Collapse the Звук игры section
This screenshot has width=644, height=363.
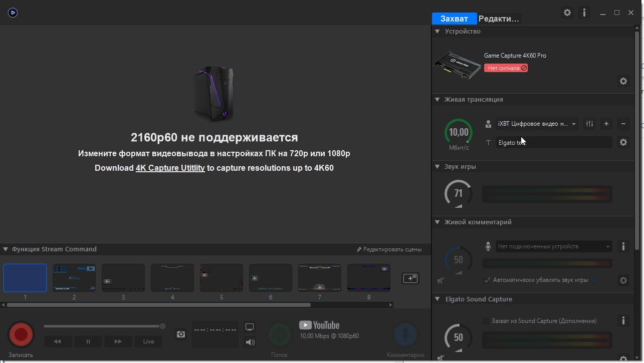tap(437, 166)
